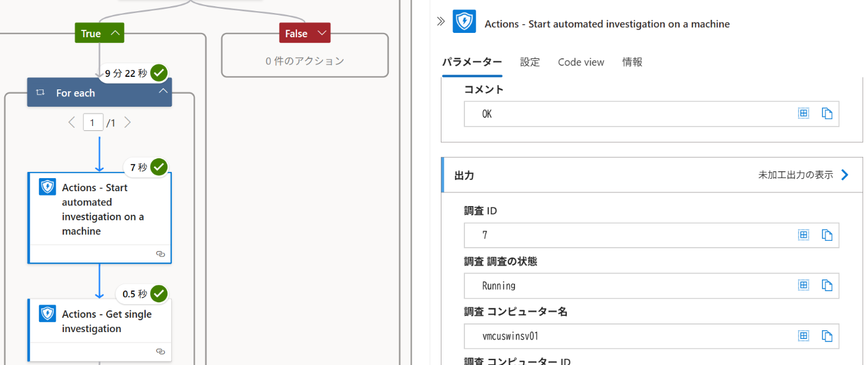The image size is (868, 365).
Task: Click the コメント value field showing OK
Action: click(651, 114)
